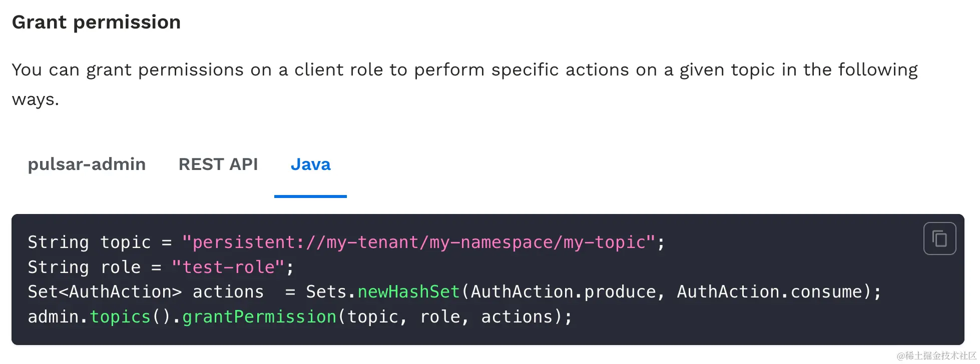
Task: Click the intro paragraph about granting permissions
Action: point(464,70)
